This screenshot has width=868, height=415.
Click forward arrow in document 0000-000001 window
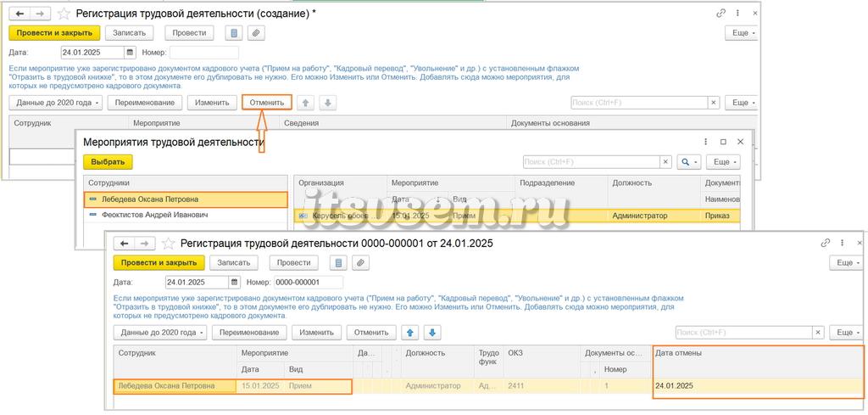(x=144, y=244)
